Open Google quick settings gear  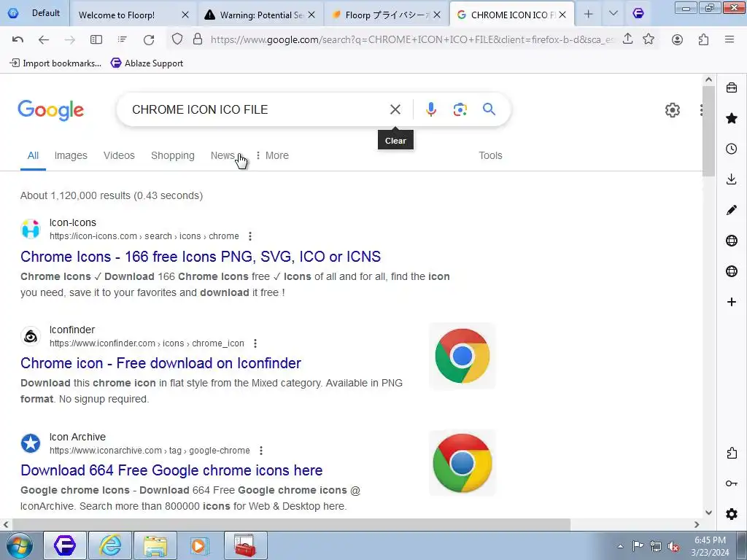pos(672,110)
